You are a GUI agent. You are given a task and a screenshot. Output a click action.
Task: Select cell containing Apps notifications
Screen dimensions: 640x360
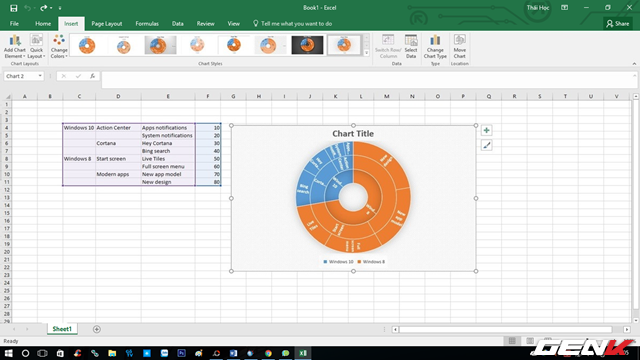click(168, 128)
